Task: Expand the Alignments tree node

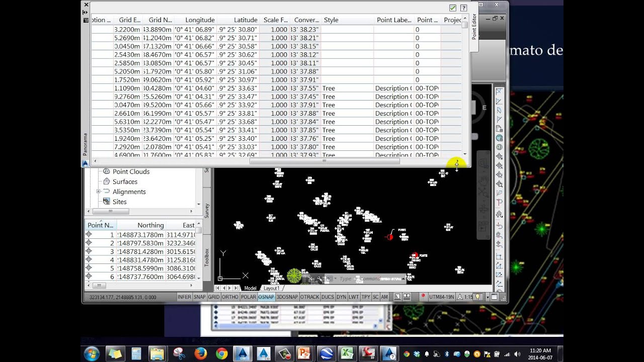Action: pos(98,192)
